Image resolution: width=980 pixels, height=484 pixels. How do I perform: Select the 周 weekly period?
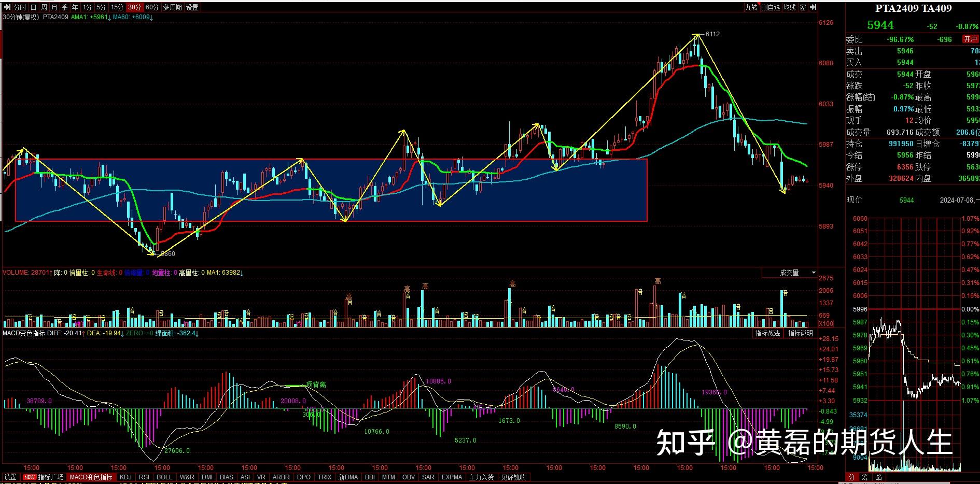point(44,7)
